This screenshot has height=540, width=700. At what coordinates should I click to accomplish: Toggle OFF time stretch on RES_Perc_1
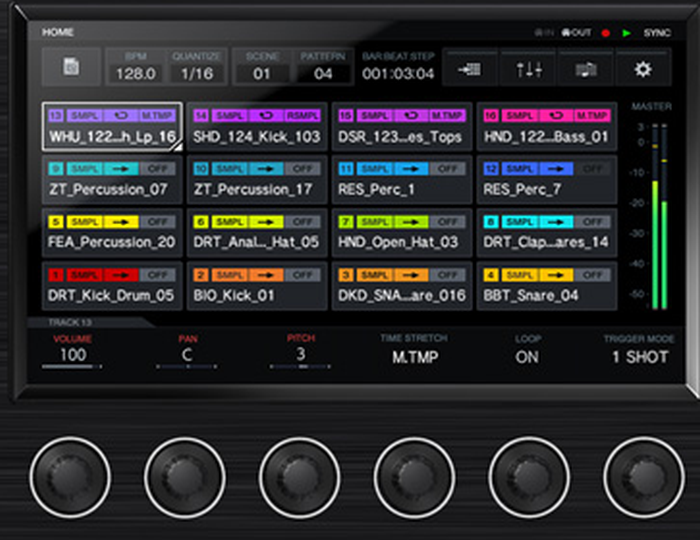(x=445, y=169)
